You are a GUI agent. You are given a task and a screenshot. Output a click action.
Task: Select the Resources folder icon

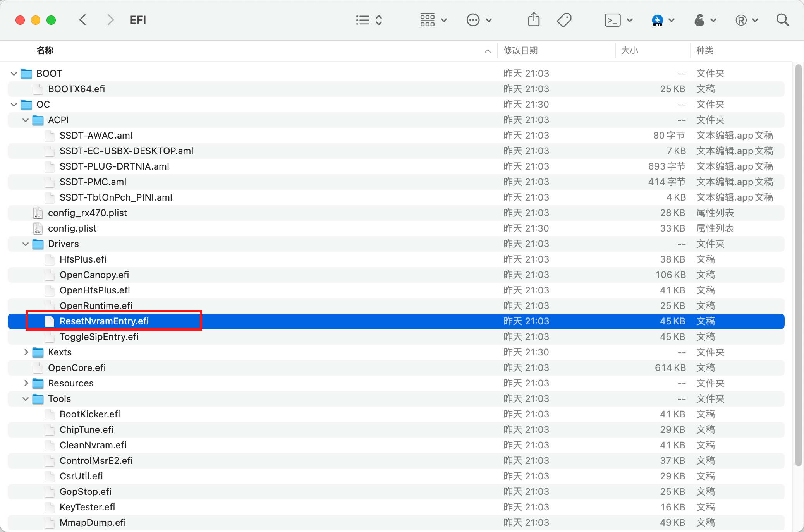[x=38, y=383]
